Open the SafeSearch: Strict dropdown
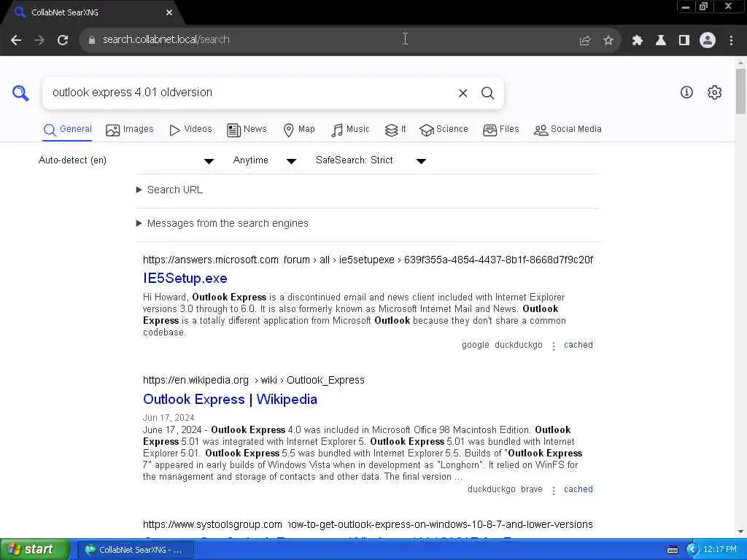The width and height of the screenshot is (747, 560). [371, 160]
